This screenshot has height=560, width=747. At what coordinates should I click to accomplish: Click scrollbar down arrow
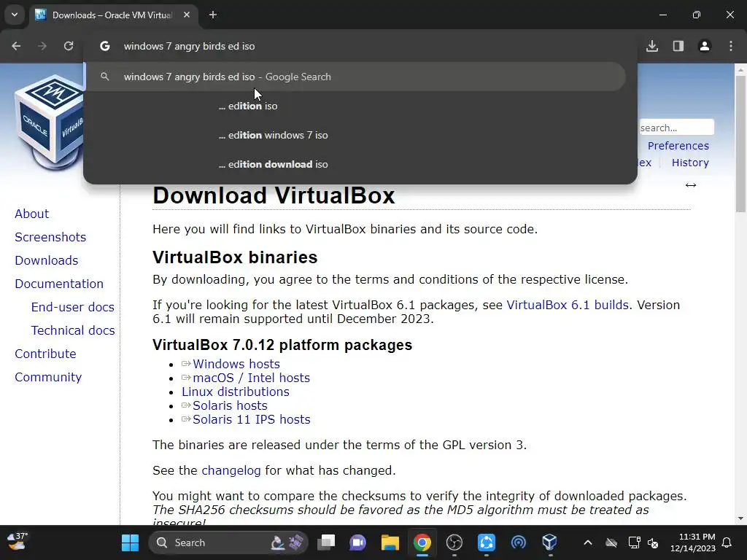pyautogui.click(x=740, y=518)
